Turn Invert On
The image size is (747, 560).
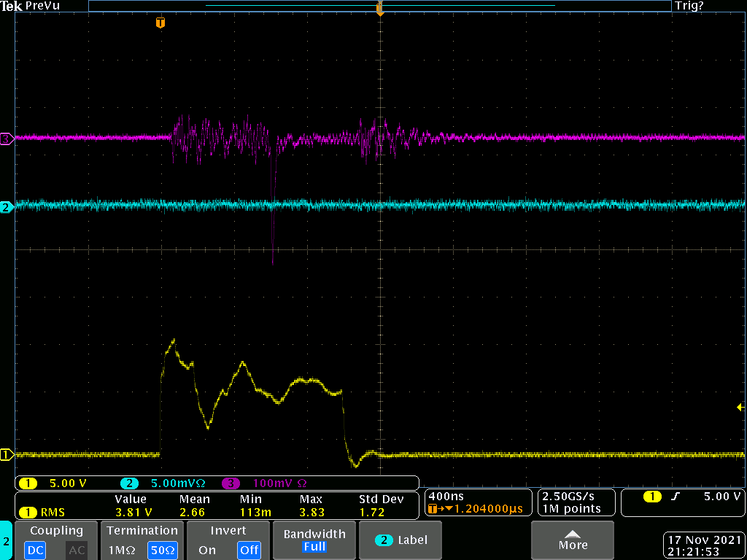pyautogui.click(x=207, y=550)
